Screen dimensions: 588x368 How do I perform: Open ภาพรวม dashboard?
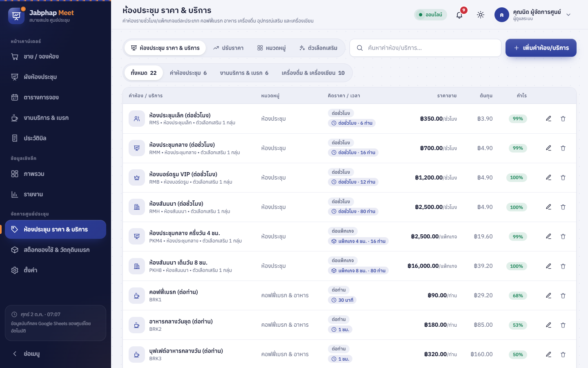56,174
